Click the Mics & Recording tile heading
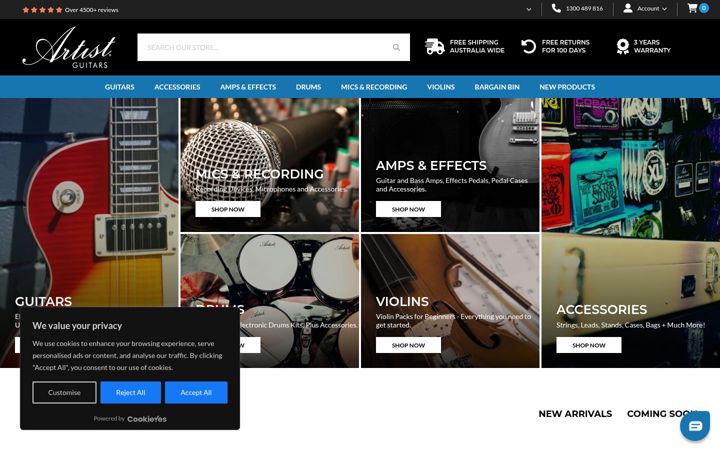Image resolution: width=720 pixels, height=450 pixels. (x=259, y=174)
